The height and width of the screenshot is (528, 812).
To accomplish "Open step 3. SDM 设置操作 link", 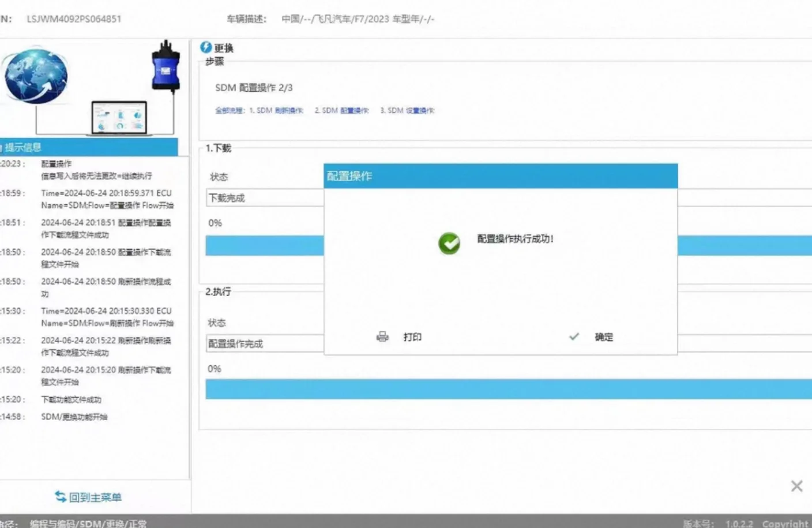I will (407, 110).
